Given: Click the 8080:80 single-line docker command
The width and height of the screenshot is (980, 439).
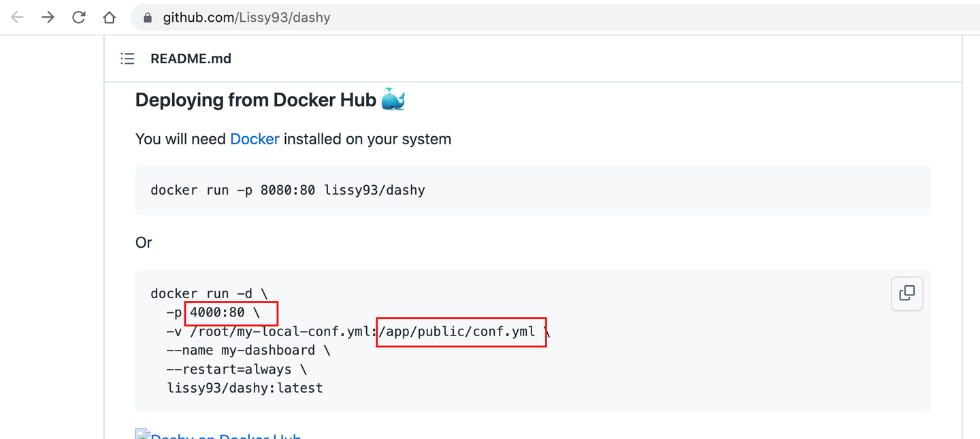Looking at the screenshot, I should tap(287, 190).
